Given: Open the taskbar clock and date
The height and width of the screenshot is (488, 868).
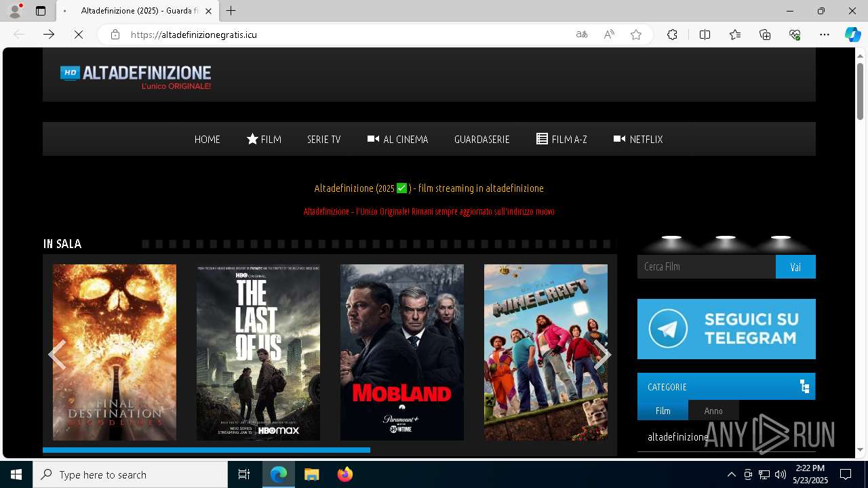Looking at the screenshot, I should 810,474.
